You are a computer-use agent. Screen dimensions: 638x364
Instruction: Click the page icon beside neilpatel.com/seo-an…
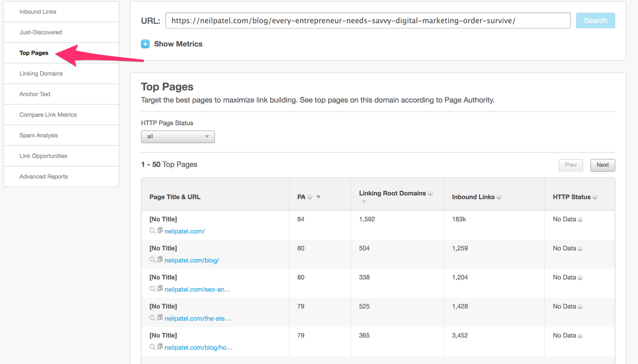click(x=160, y=288)
